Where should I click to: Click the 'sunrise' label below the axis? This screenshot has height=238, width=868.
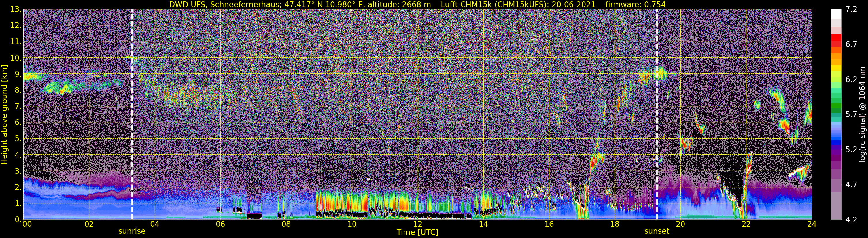[132, 231]
